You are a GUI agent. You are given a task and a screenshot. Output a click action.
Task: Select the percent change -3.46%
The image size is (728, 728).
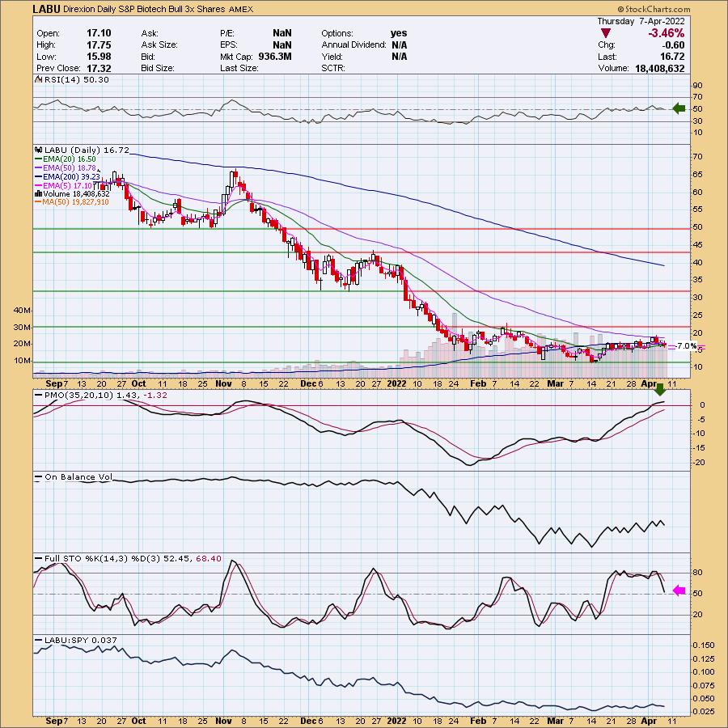coord(666,33)
